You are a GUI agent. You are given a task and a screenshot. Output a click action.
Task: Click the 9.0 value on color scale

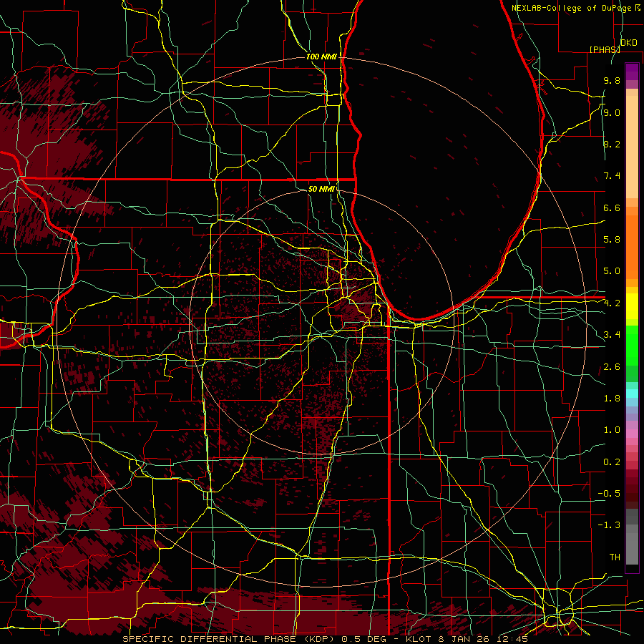(x=612, y=112)
